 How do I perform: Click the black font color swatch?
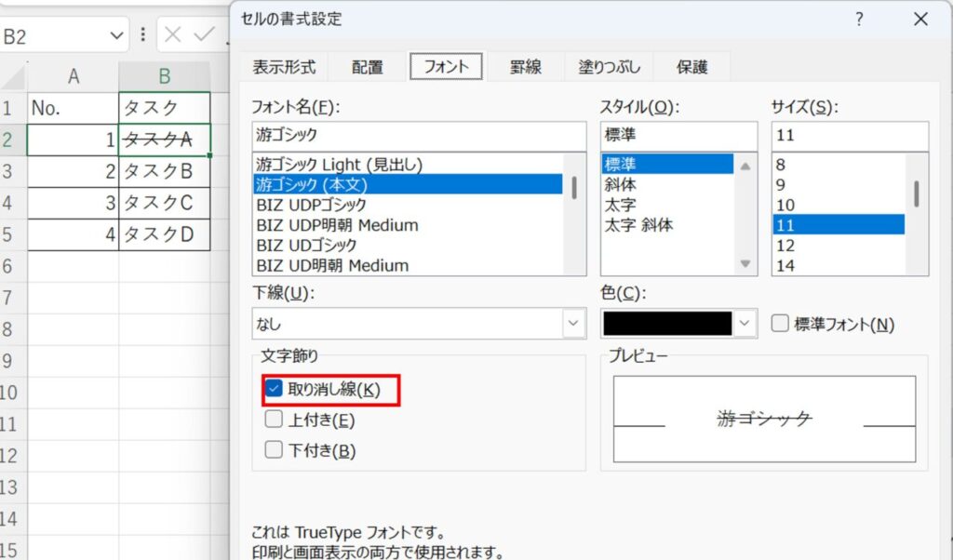click(x=667, y=324)
